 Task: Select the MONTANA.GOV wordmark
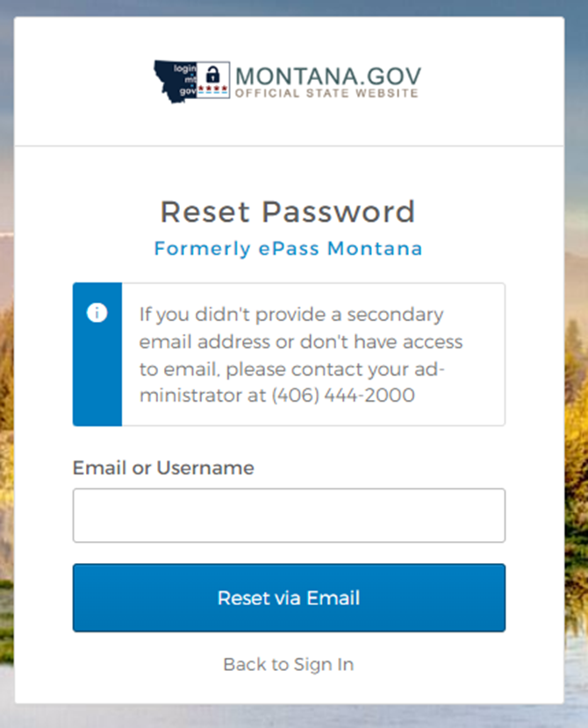(326, 75)
